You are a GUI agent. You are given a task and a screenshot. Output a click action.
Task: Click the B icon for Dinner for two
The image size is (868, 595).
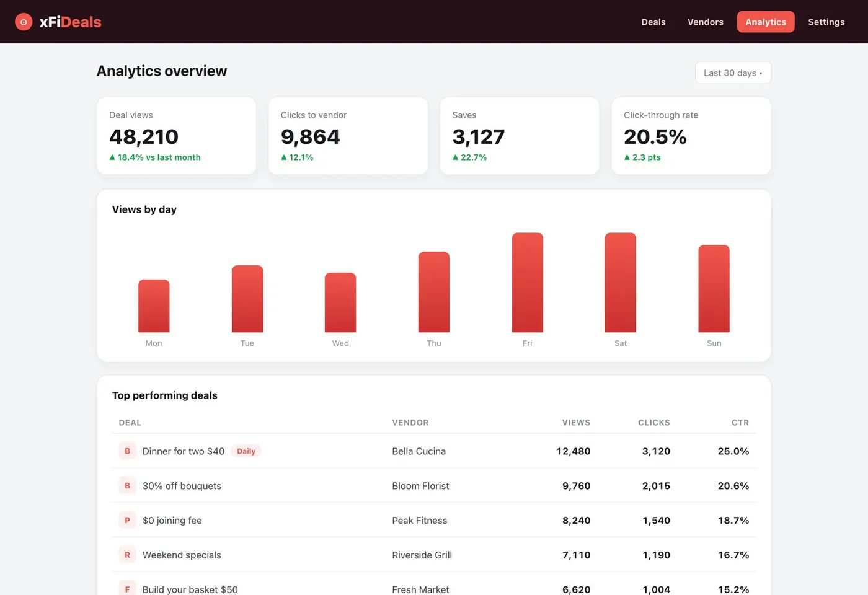127,451
